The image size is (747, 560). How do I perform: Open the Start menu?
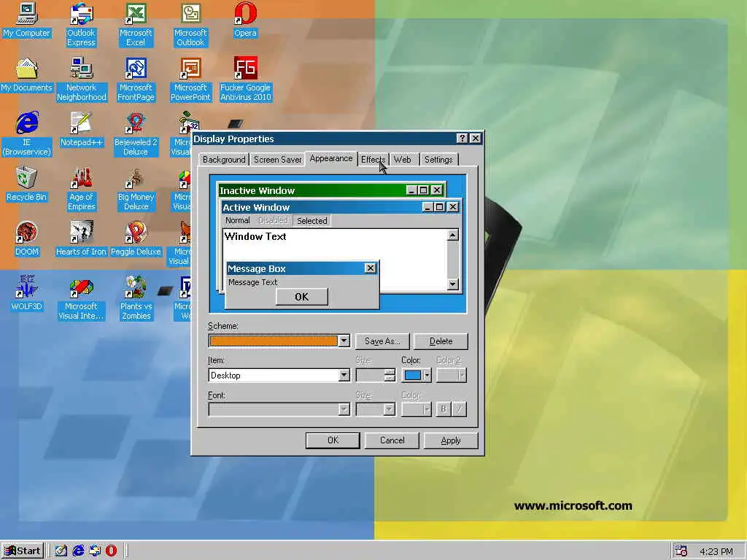click(x=23, y=551)
